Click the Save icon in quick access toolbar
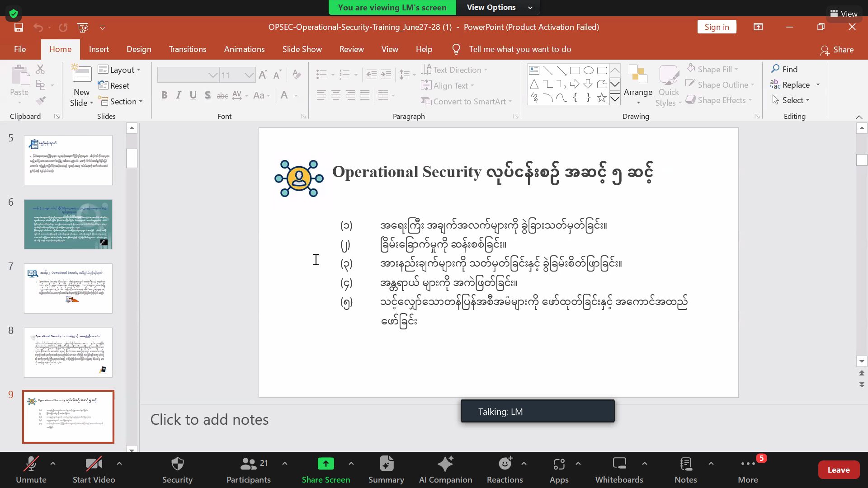Screen dimensions: 868x488 (x=19, y=27)
